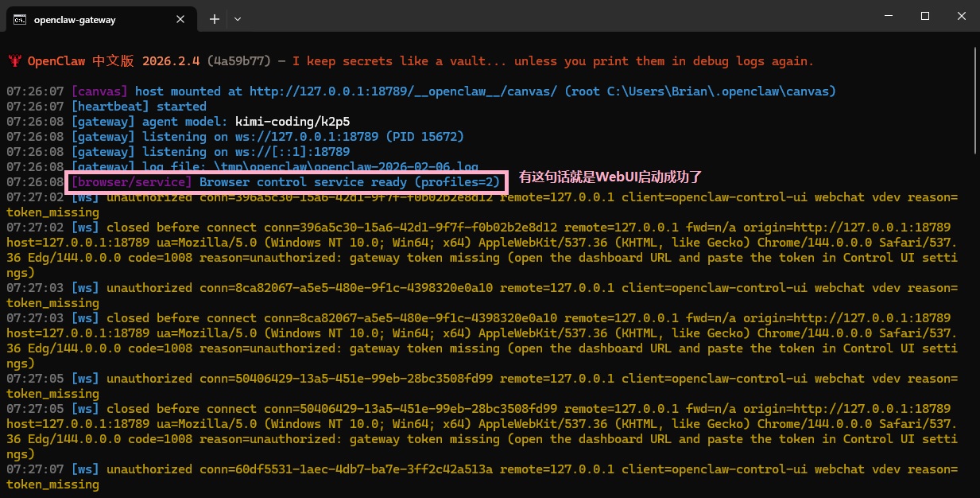Open a new terminal tab with plus
This screenshot has height=498, width=980.
pos(214,19)
